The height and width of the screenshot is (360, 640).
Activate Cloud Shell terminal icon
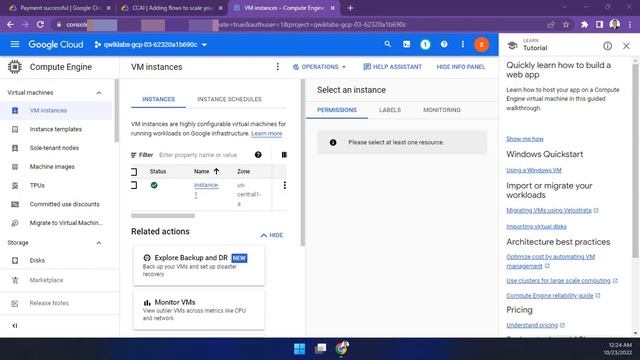[x=407, y=44]
